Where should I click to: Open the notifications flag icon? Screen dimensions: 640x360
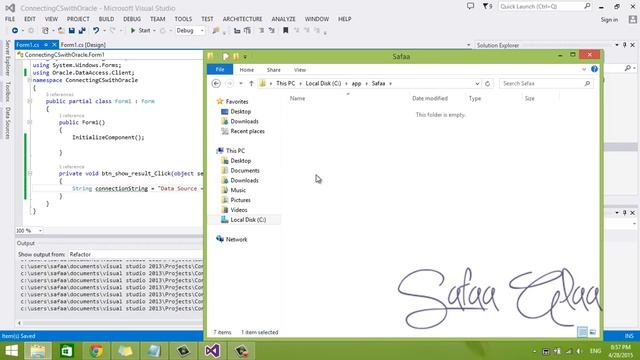pos(487,6)
